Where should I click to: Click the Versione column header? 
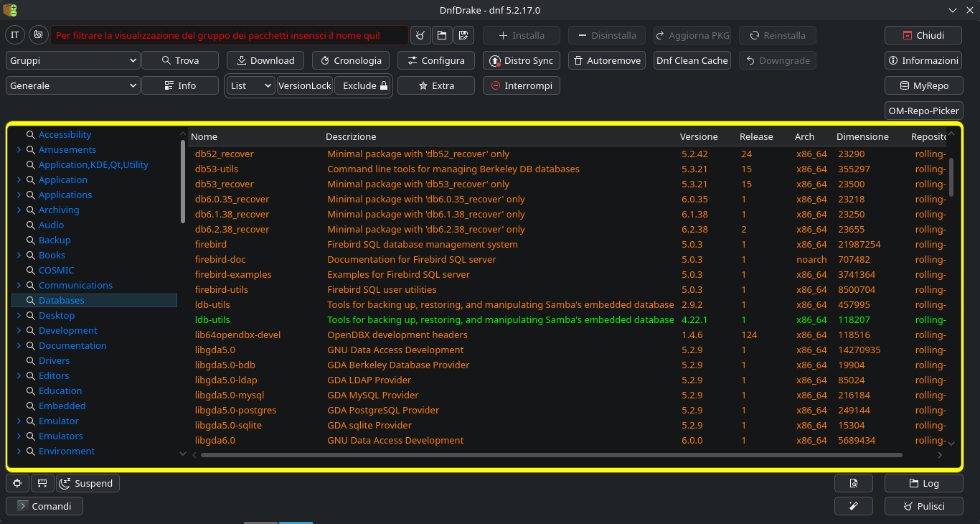699,136
